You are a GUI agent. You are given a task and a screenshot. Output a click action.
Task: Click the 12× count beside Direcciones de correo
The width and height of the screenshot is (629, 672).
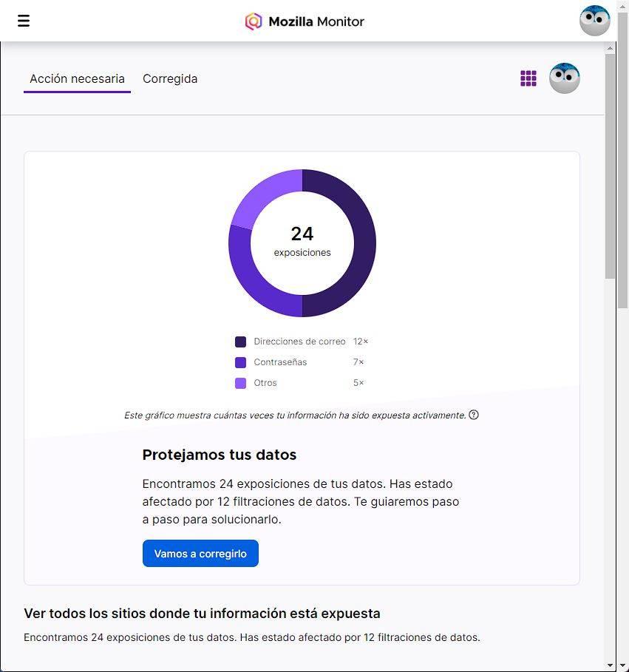coord(361,342)
